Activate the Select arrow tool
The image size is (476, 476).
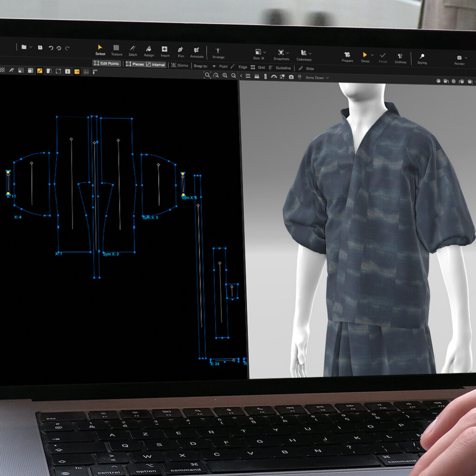pos(100,50)
